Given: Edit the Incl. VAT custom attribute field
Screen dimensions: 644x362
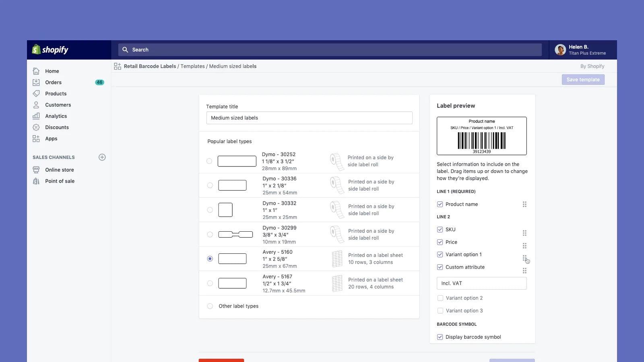Looking at the screenshot, I should 481,283.
